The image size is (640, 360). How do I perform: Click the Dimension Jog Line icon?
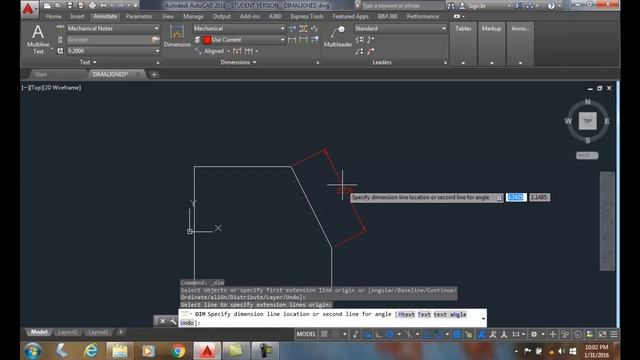pyautogui.click(x=314, y=29)
